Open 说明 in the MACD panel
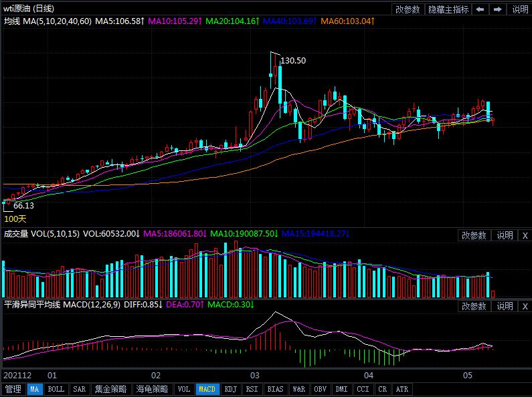This screenshot has width=532, height=397. [x=505, y=306]
